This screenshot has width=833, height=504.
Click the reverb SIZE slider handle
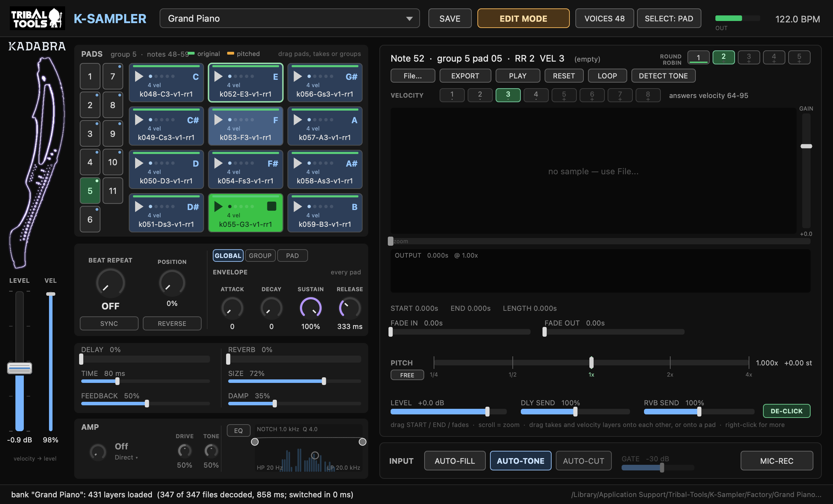tap(324, 381)
